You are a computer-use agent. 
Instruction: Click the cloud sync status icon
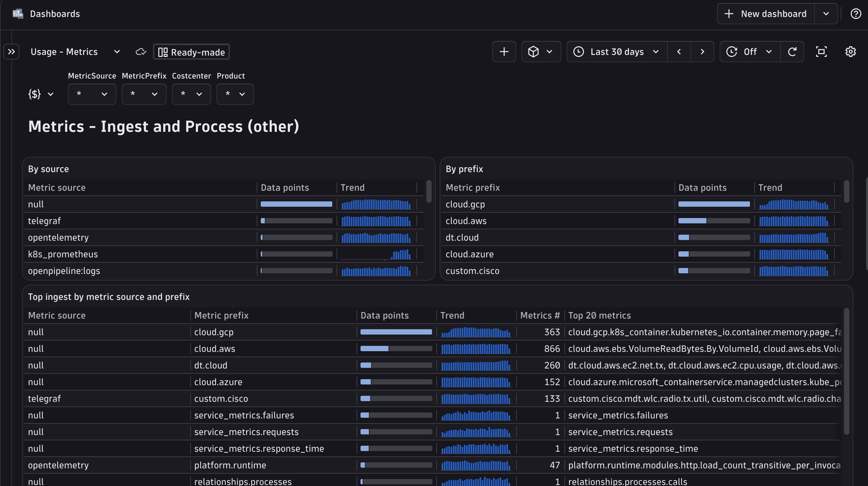pos(141,52)
